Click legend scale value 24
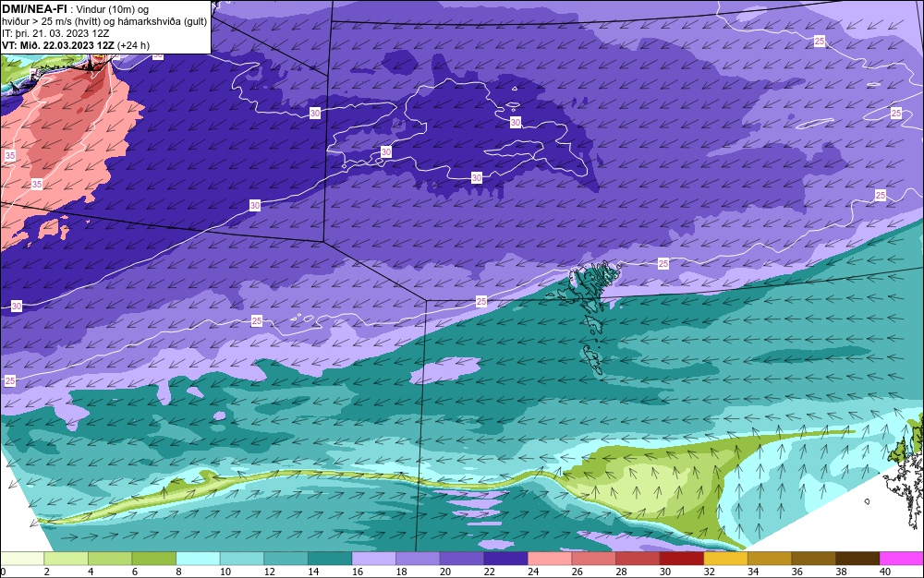 click(x=533, y=572)
